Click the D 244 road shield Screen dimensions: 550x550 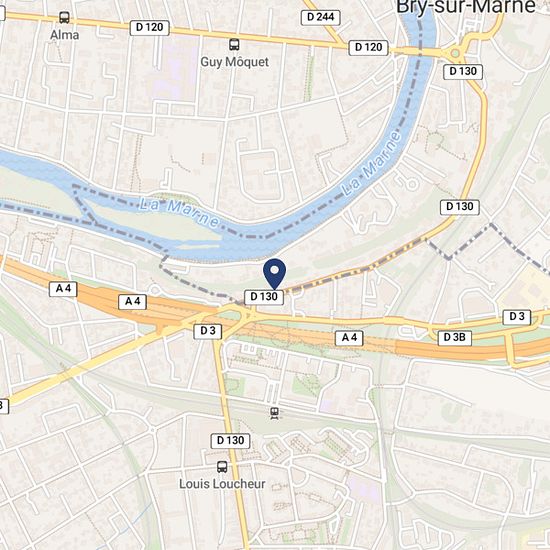point(321,17)
